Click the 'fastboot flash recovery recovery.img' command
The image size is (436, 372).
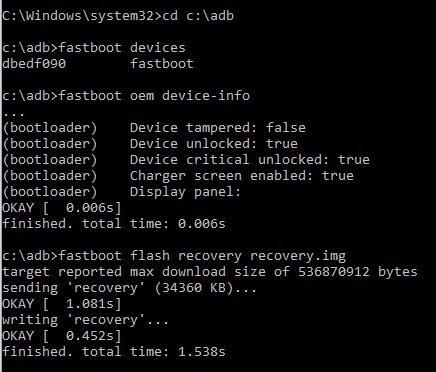click(x=202, y=256)
